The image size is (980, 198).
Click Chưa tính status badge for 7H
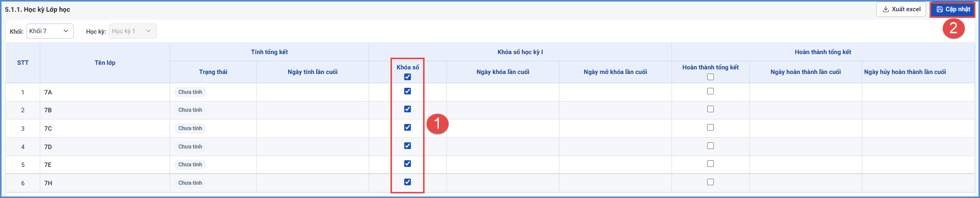[x=190, y=183]
